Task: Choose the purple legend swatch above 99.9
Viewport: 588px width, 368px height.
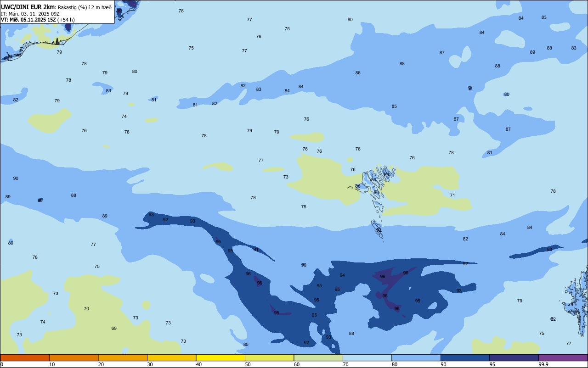Action: pyautogui.click(x=563, y=357)
